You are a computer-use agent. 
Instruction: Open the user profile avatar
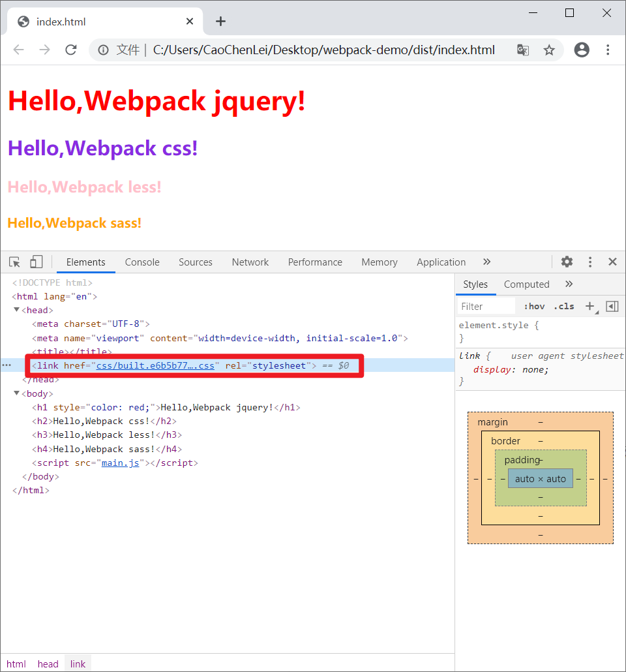[582, 50]
